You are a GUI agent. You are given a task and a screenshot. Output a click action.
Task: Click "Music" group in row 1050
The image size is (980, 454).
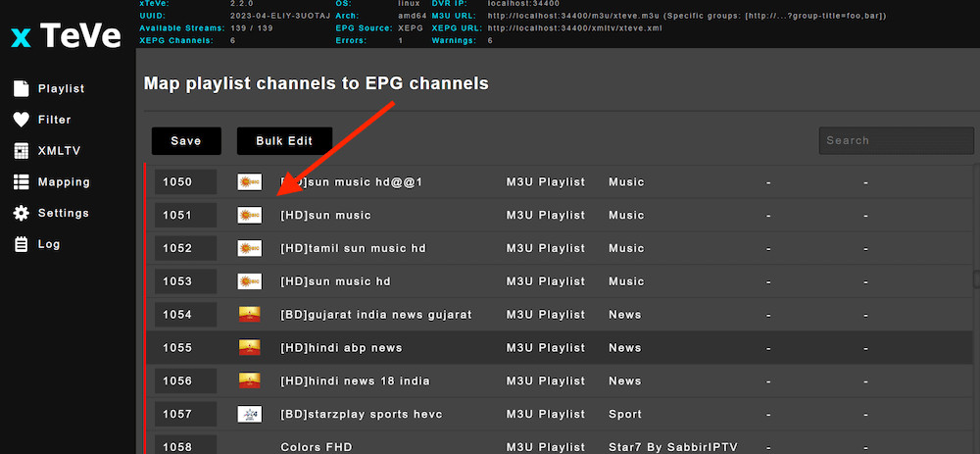coord(626,182)
